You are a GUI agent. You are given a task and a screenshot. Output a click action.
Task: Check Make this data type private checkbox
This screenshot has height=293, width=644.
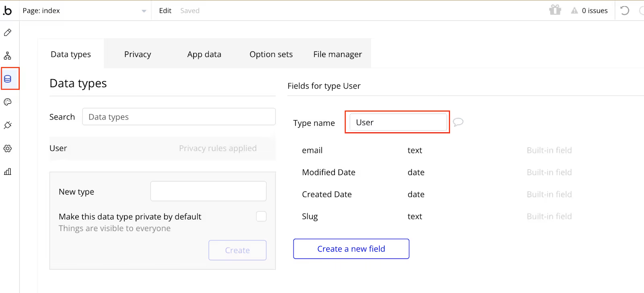coord(261,217)
